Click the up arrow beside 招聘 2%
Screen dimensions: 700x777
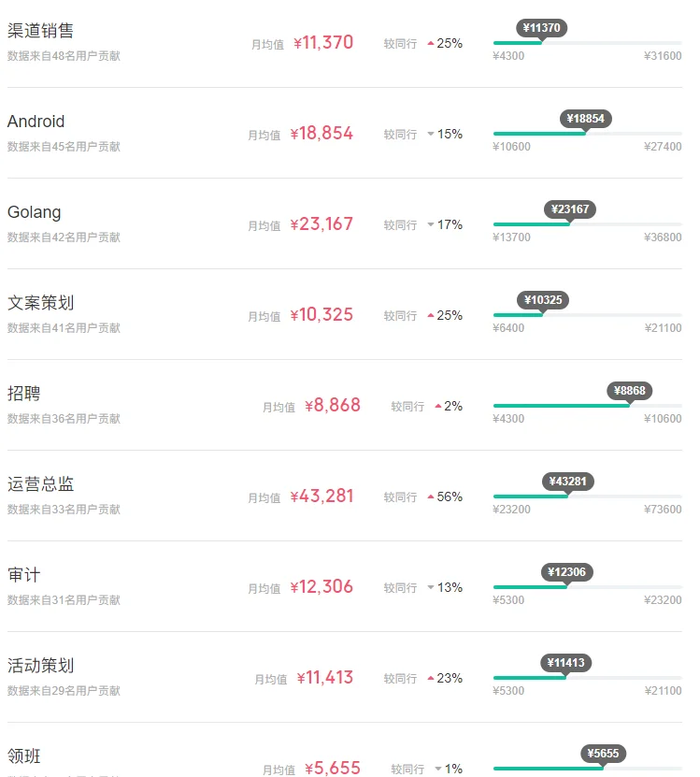(x=438, y=407)
